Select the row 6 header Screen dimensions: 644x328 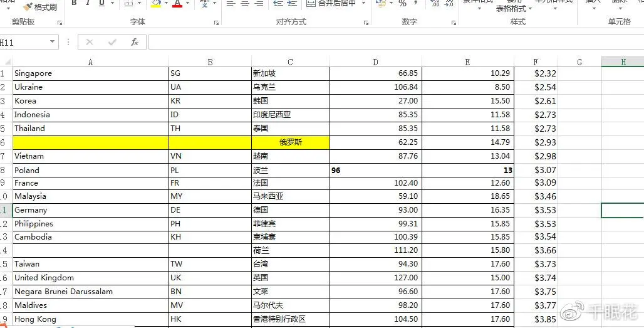pos(6,142)
